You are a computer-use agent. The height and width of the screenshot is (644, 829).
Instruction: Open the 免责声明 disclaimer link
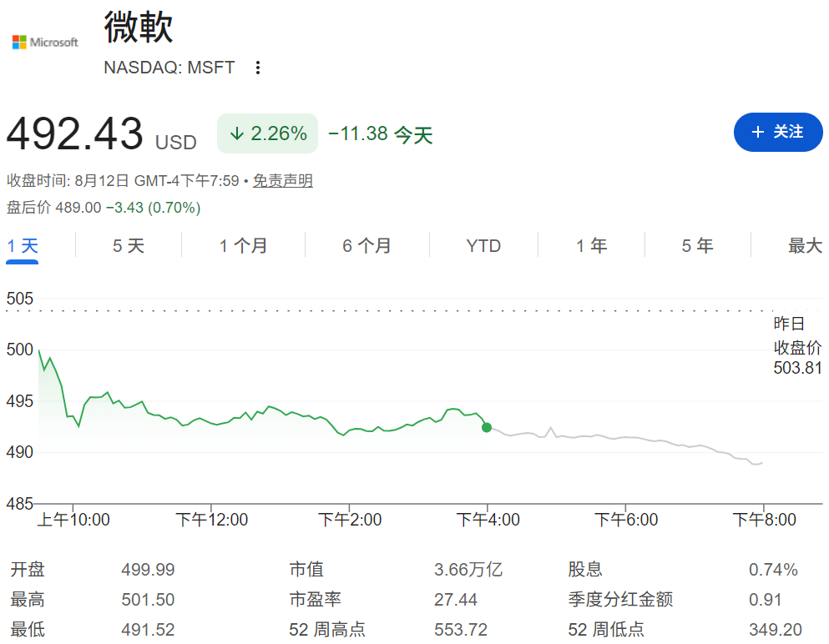[x=283, y=181]
